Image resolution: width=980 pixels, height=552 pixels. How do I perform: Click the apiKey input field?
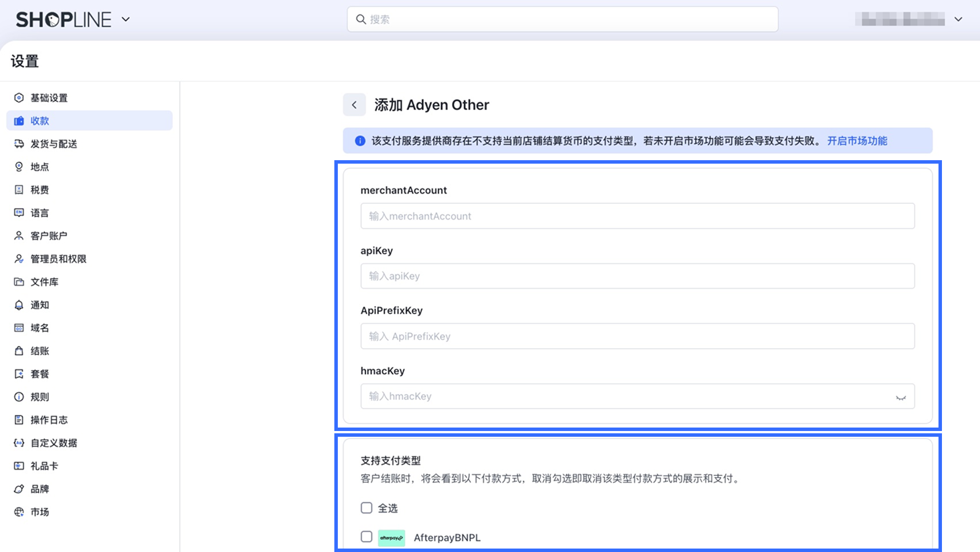coord(638,276)
